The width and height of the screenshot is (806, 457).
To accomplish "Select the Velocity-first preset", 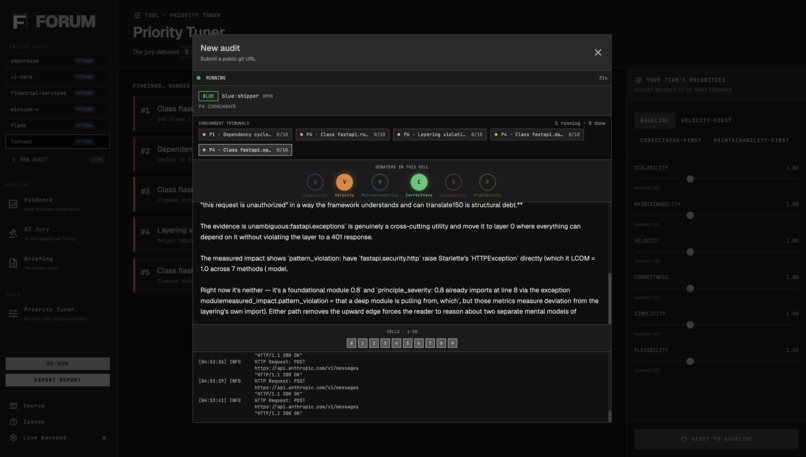I will [x=706, y=120].
